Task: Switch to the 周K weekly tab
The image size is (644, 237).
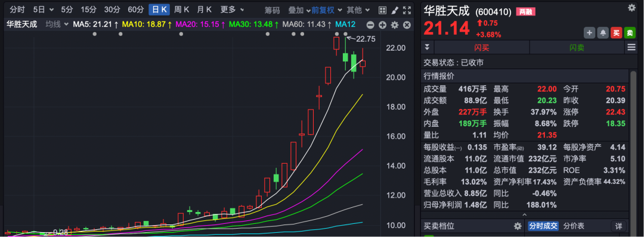Action: click(x=181, y=10)
